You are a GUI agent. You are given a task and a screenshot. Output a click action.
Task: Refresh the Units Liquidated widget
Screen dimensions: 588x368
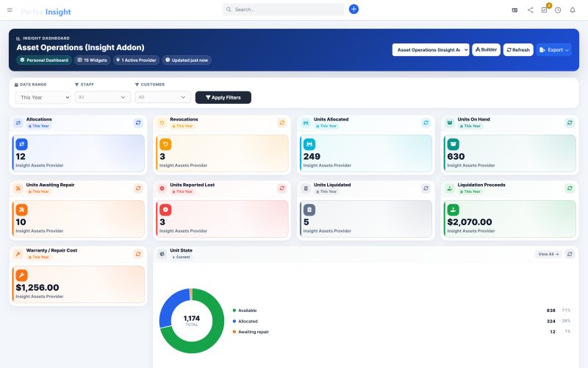pyautogui.click(x=426, y=188)
